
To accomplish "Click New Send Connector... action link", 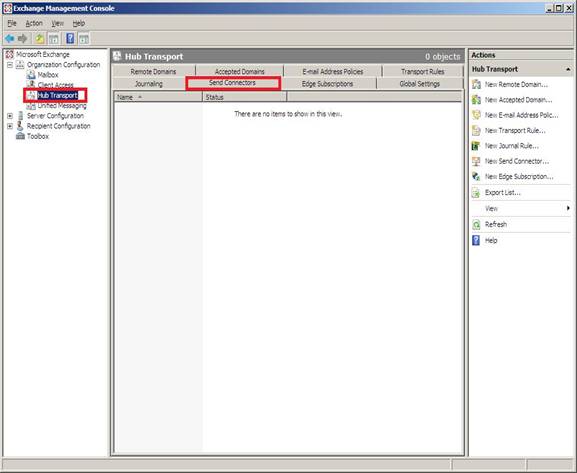I will pyautogui.click(x=517, y=161).
